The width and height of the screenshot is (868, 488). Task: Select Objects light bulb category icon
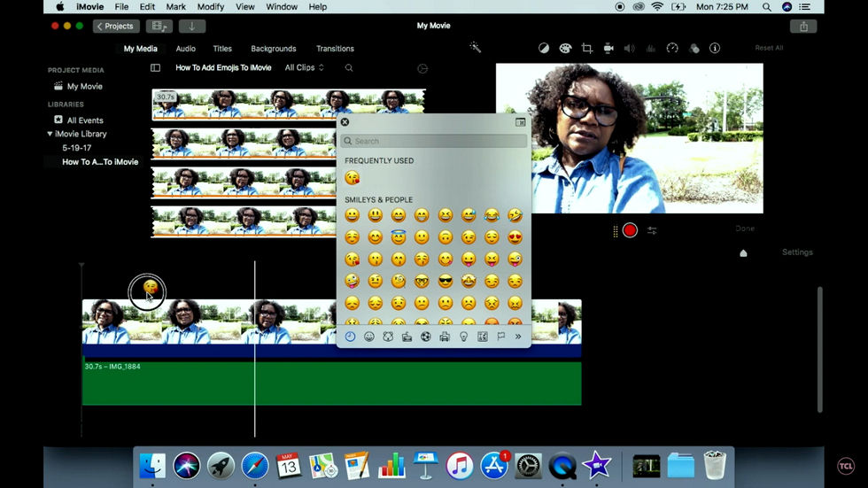(464, 337)
